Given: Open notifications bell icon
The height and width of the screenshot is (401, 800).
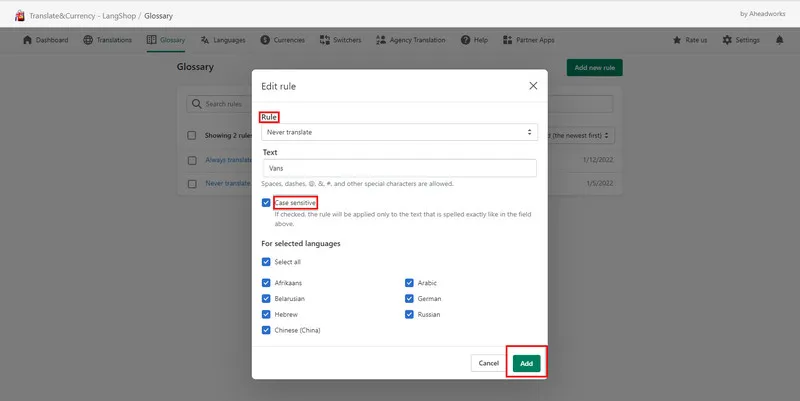Looking at the screenshot, I should 779,40.
